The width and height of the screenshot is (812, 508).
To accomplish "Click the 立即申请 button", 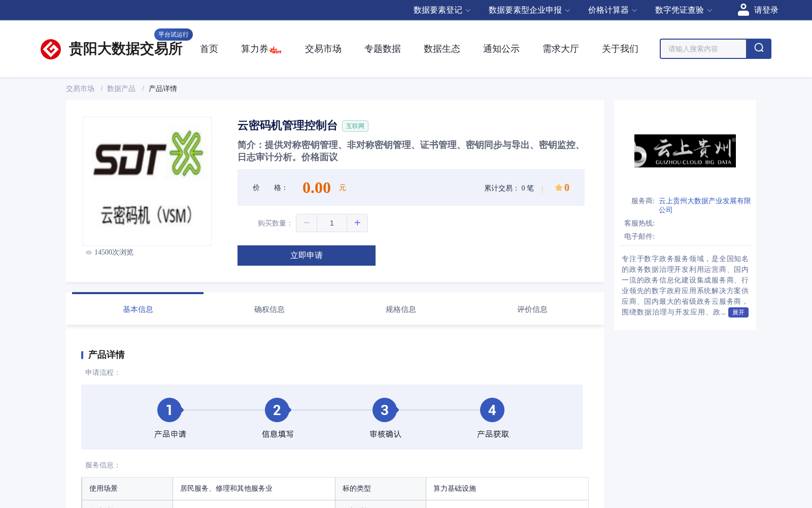I will (307, 256).
